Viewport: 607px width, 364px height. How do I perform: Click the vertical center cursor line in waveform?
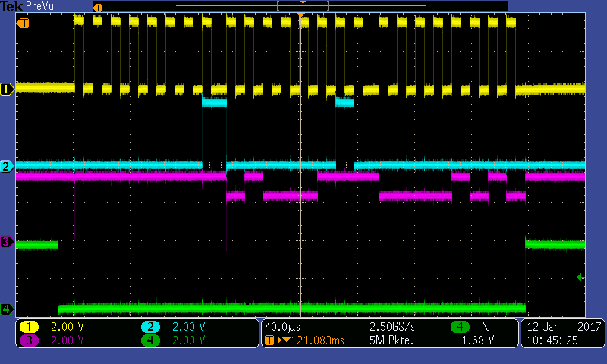pos(300,166)
